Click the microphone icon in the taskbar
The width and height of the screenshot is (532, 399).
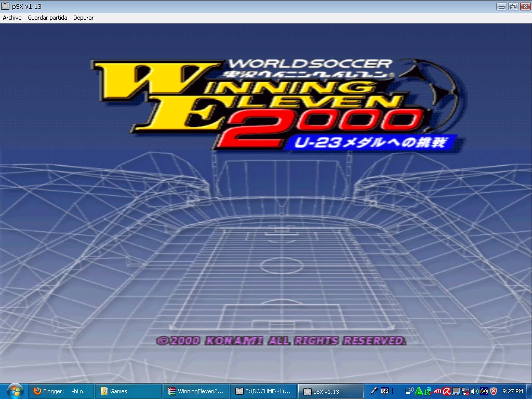[x=374, y=391]
